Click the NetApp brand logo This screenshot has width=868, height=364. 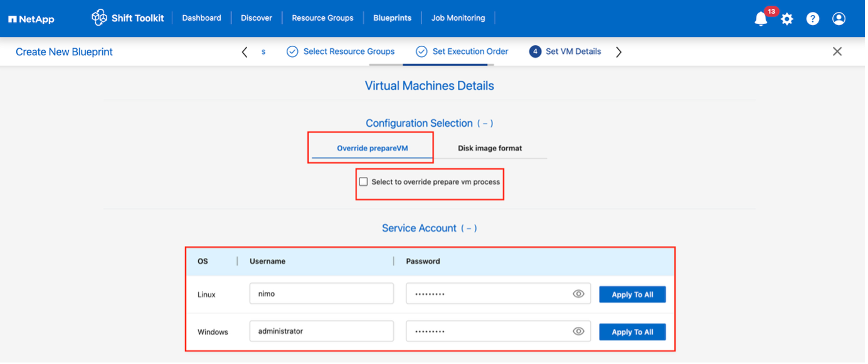[31, 18]
